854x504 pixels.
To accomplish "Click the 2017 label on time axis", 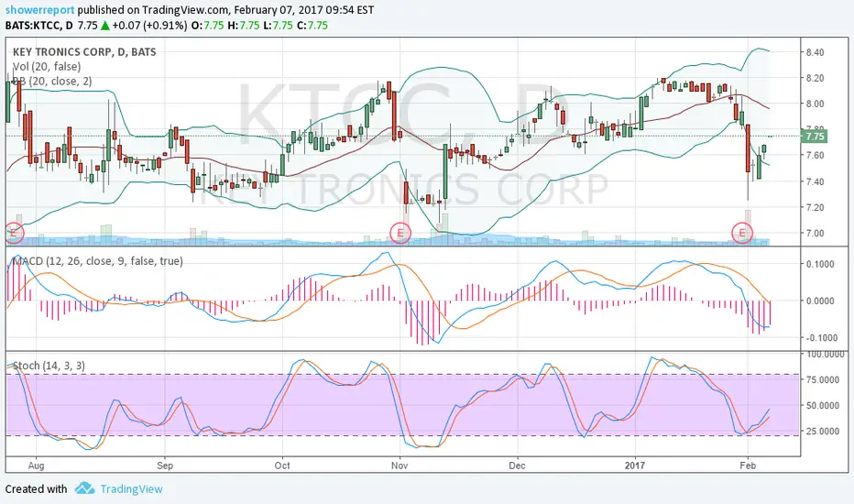I will [x=634, y=466].
